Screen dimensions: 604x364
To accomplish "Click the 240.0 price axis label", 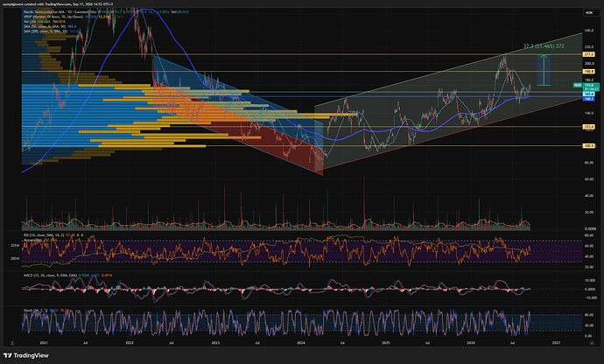I will (x=589, y=31).
